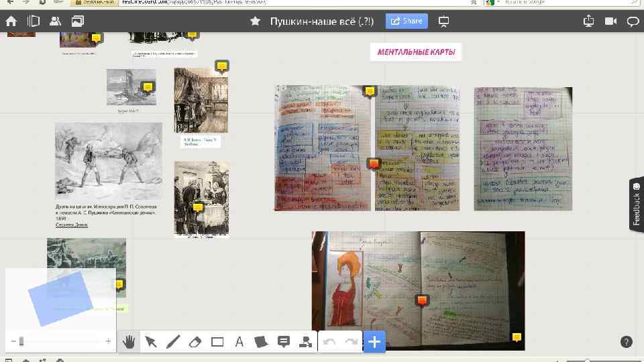Image resolution: width=644 pixels, height=362 pixels.
Task: Select the Hand pan tool
Action: coord(129,341)
